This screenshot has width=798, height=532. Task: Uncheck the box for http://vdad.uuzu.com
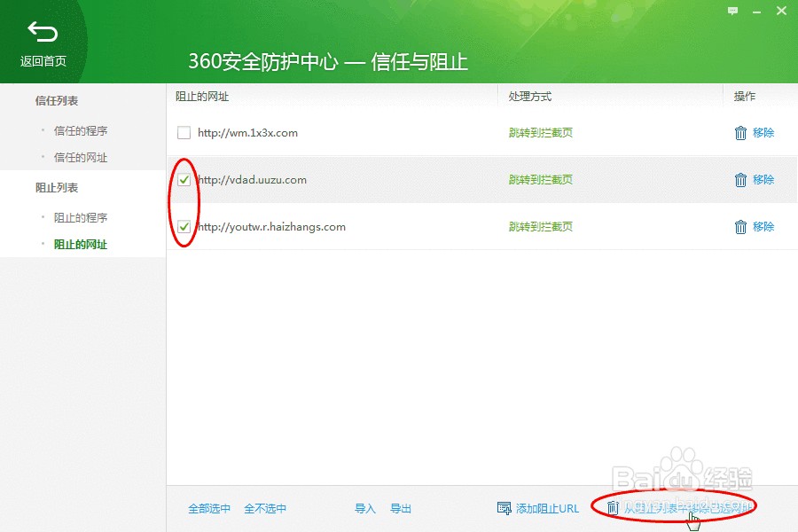coord(184,180)
